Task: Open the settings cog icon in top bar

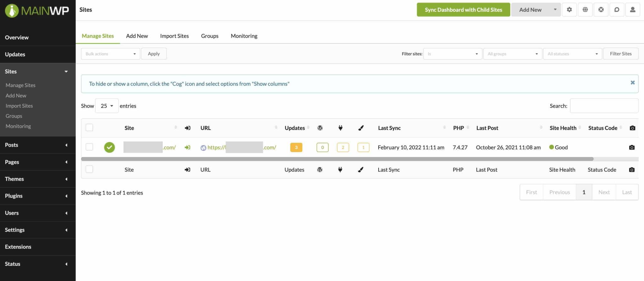Action: 569,9
